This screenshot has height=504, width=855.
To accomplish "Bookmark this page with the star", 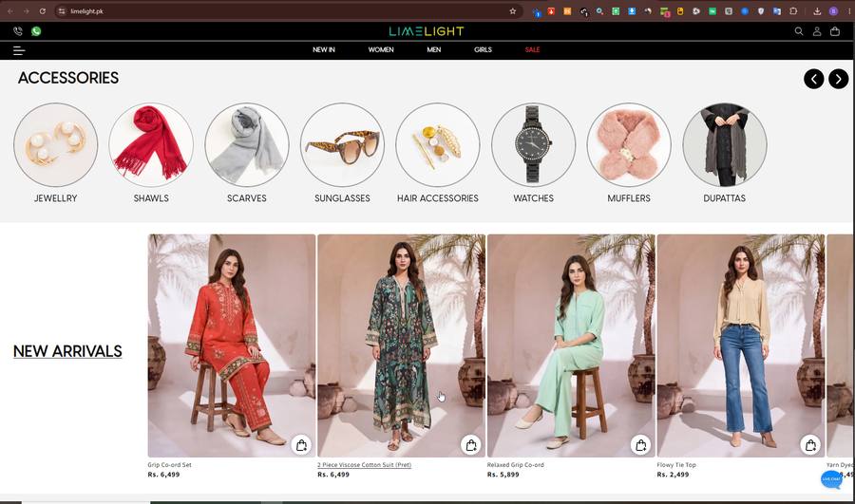I will pos(513,10).
